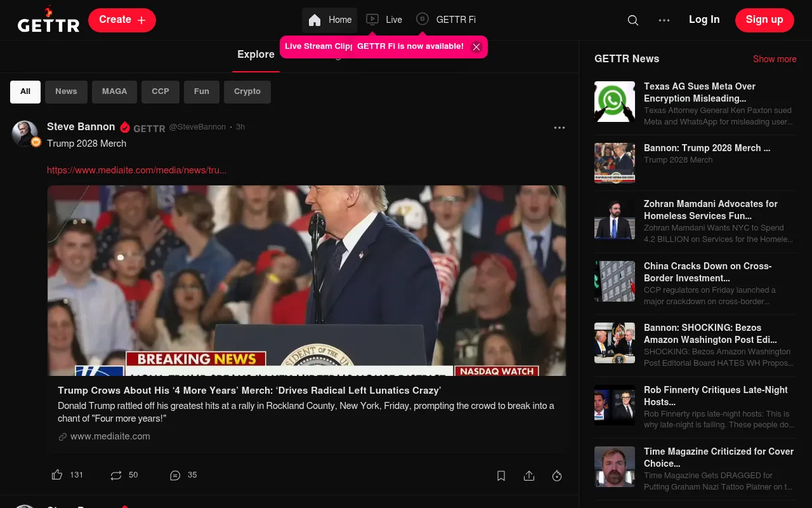The height and width of the screenshot is (508, 812).
Task: Click the Create button
Action: 122,20
